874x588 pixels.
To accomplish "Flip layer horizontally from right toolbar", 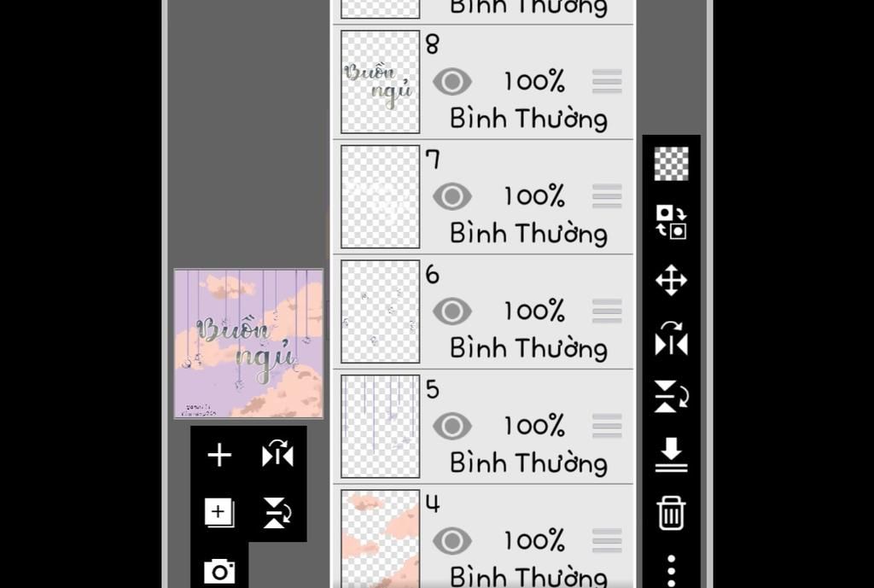I will pyautogui.click(x=671, y=339).
